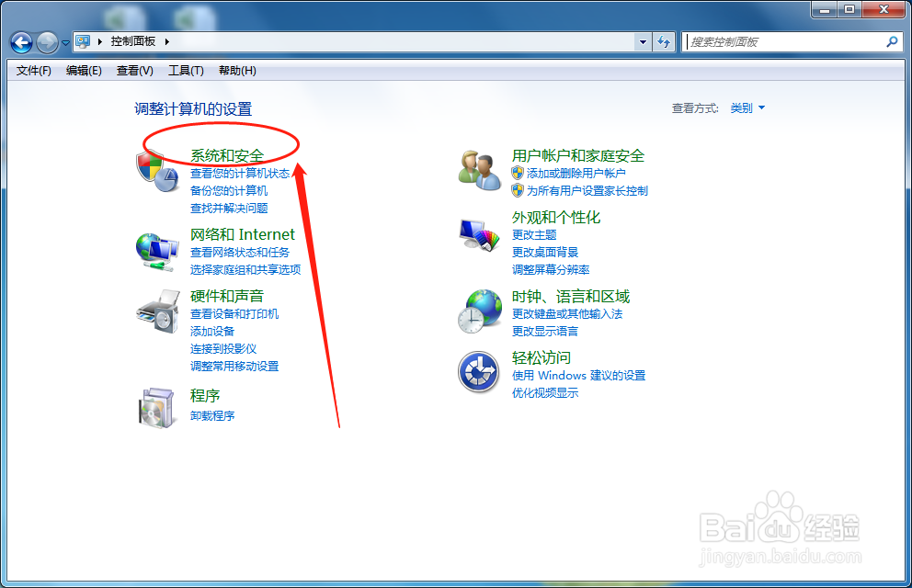This screenshot has height=588, width=912.
Task: Click the forward navigation arrow button
Action: coord(47,42)
